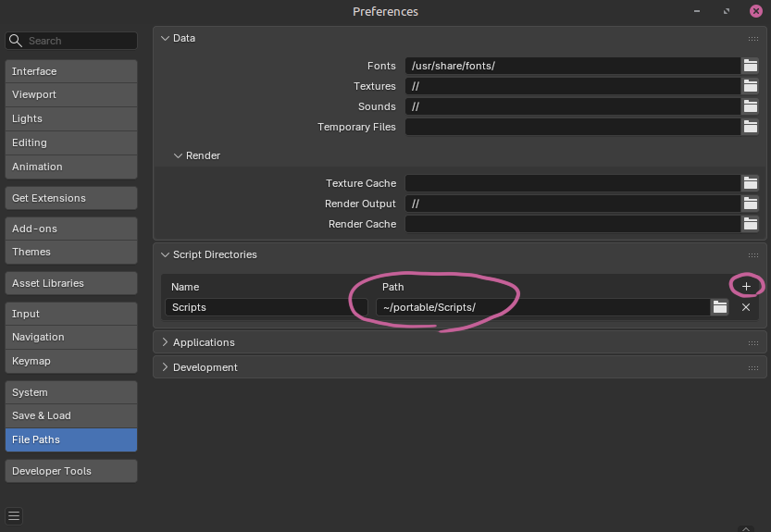This screenshot has height=532, width=771.
Task: Click the search magnifier icon
Action: [16, 41]
